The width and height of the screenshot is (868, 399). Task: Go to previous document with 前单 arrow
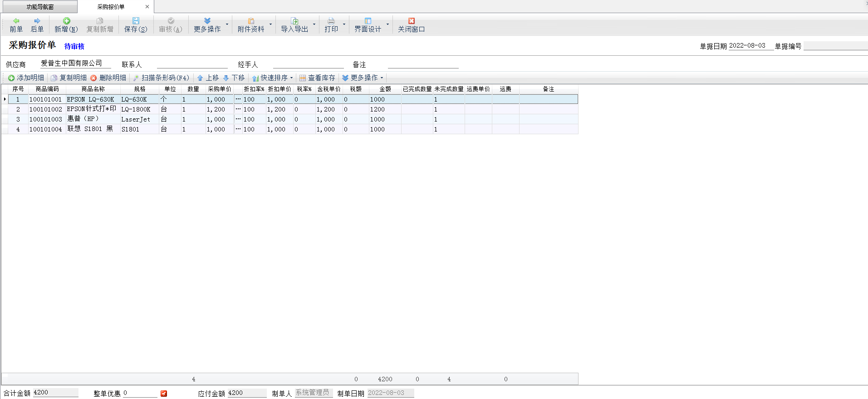pyautogui.click(x=16, y=21)
